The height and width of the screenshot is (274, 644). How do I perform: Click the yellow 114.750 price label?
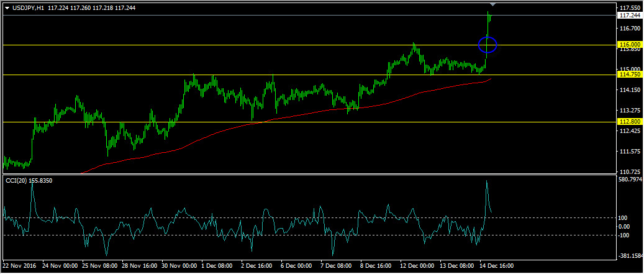(630, 75)
